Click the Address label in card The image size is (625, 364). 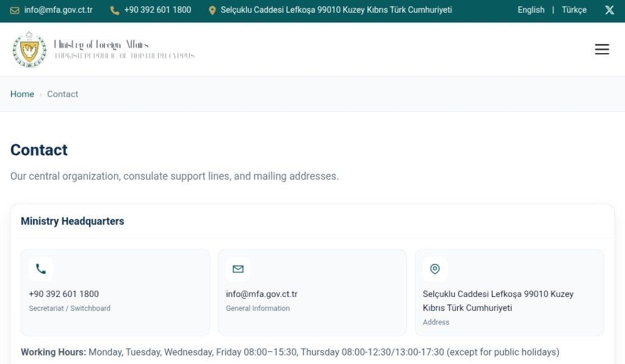click(x=436, y=322)
